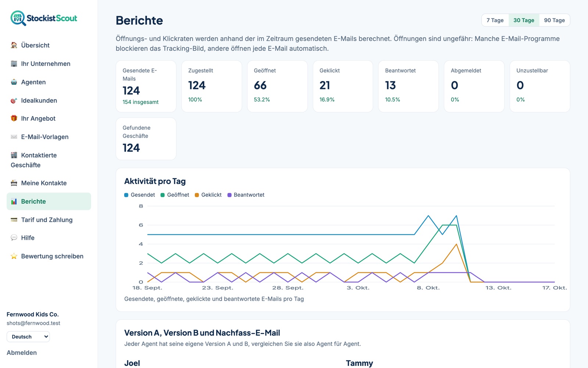588x368 pixels.
Task: Open Bewertung schreiben
Action: click(49, 256)
